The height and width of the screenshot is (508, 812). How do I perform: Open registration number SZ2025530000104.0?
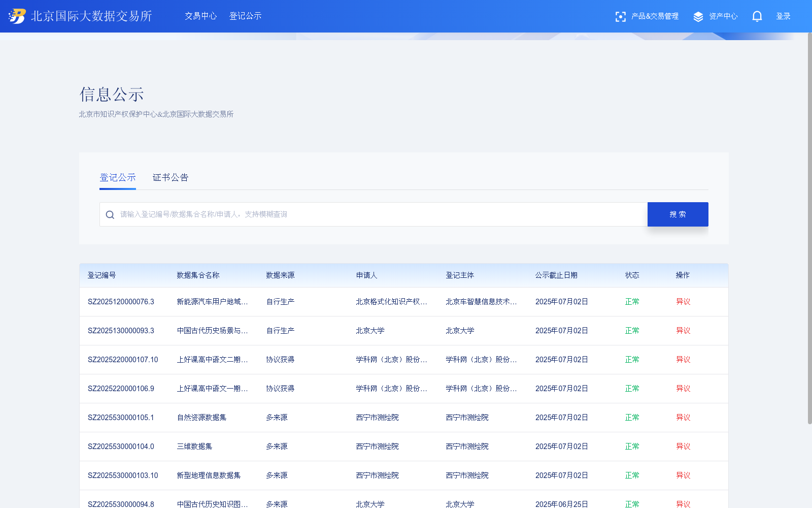(121, 447)
